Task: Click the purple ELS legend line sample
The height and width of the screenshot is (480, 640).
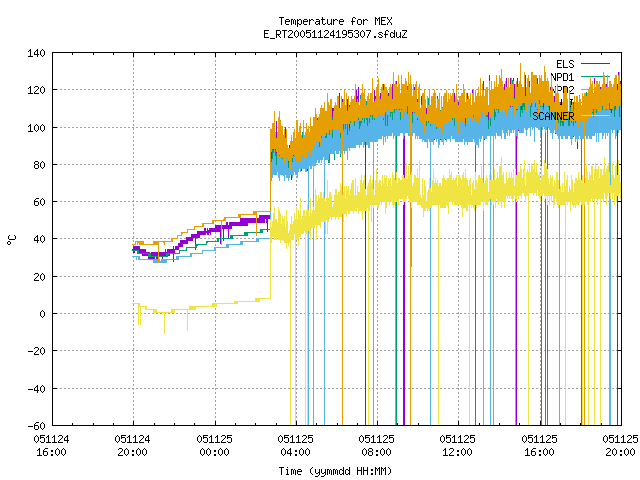Action: point(595,64)
